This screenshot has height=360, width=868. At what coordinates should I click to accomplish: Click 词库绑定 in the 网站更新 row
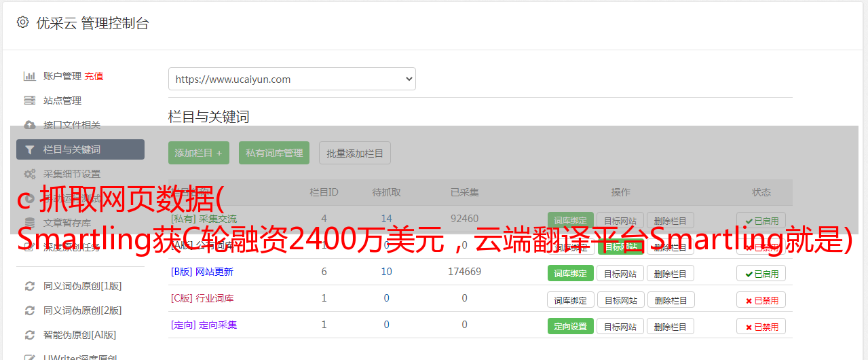click(x=571, y=273)
